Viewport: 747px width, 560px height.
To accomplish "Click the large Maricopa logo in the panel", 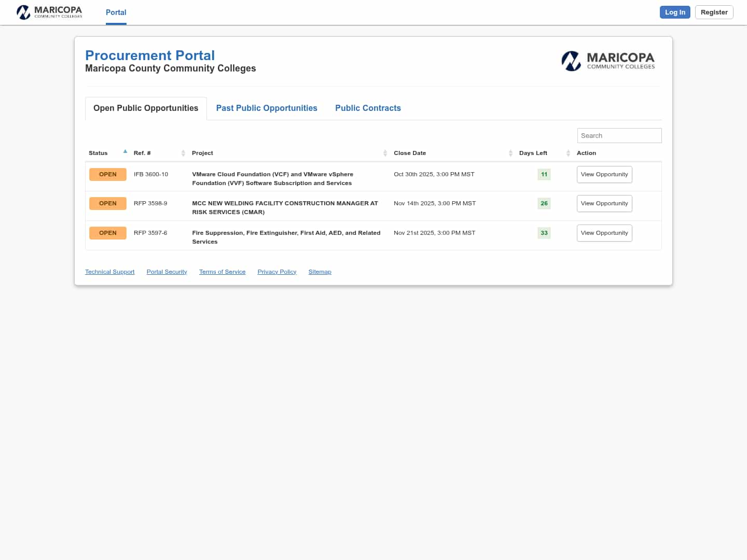I will pos(608,61).
